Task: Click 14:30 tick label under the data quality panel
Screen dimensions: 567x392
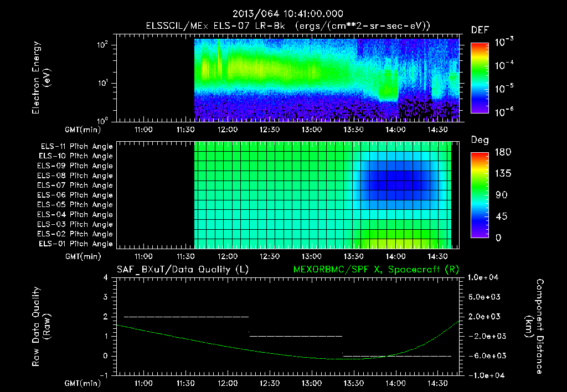Action: [437, 383]
